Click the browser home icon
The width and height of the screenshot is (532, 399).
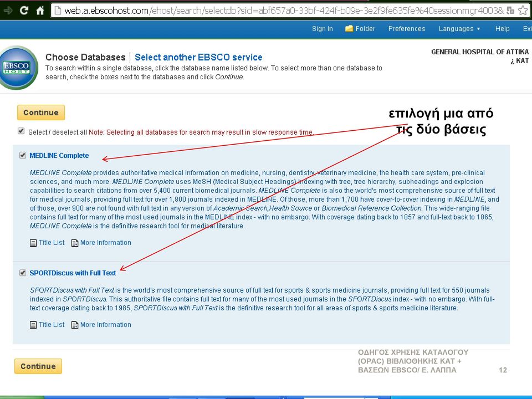tap(40, 11)
